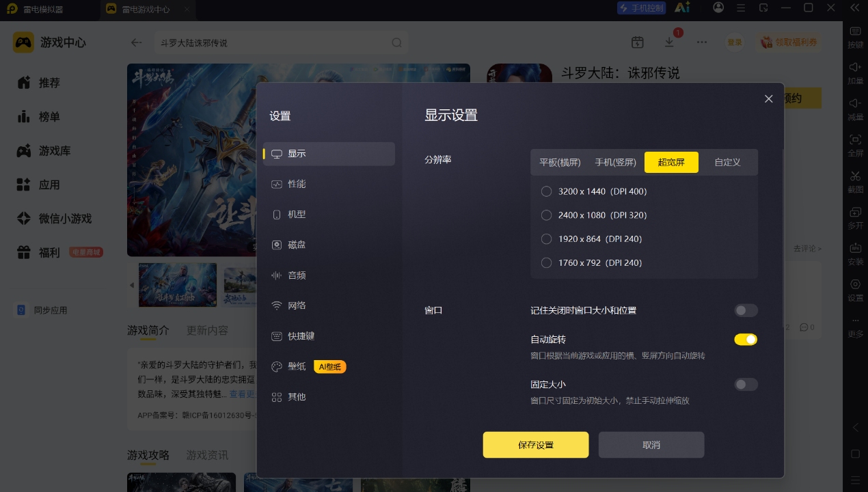Click the 手机控制 phone control button
Image resolution: width=868 pixels, height=492 pixels.
coord(641,8)
